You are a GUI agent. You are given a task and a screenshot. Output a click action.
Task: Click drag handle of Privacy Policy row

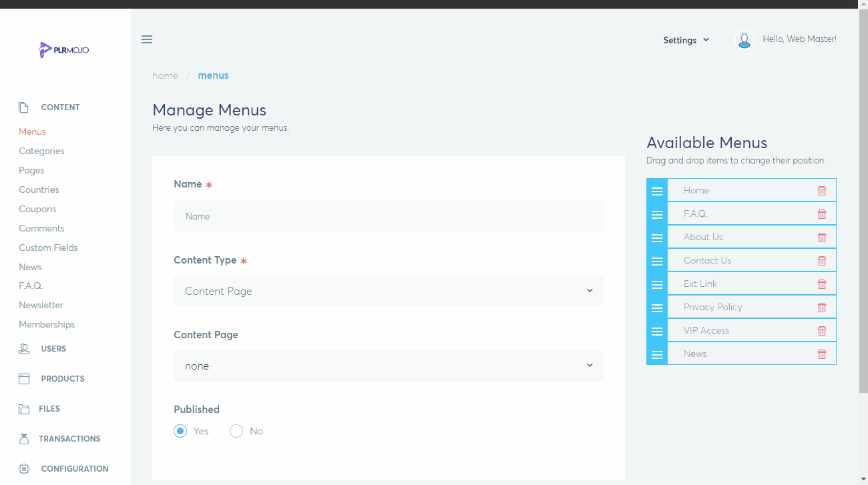[657, 308]
